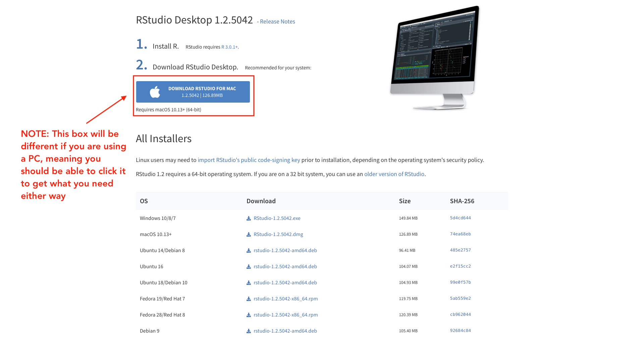Image resolution: width=644 pixels, height=340 pixels.
Task: Click the SHA-256 column header
Action: [x=462, y=201]
